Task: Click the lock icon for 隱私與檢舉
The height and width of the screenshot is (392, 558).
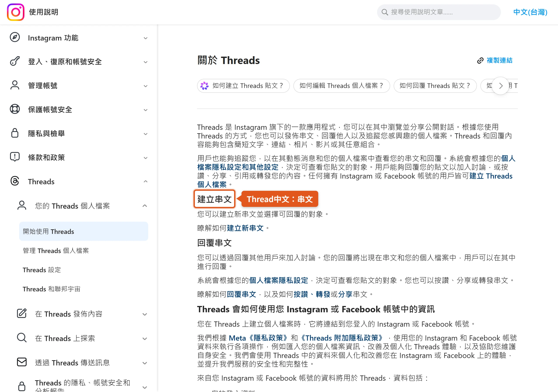Action: point(15,133)
